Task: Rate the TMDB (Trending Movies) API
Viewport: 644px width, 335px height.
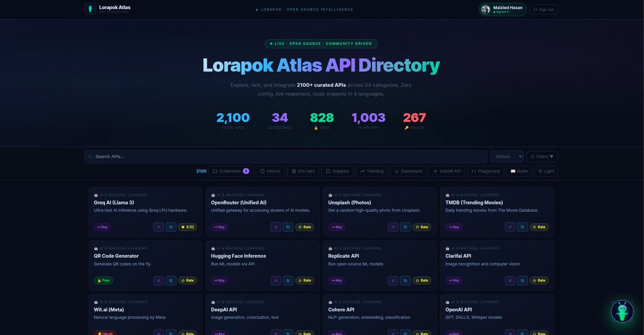Action: [539, 227]
